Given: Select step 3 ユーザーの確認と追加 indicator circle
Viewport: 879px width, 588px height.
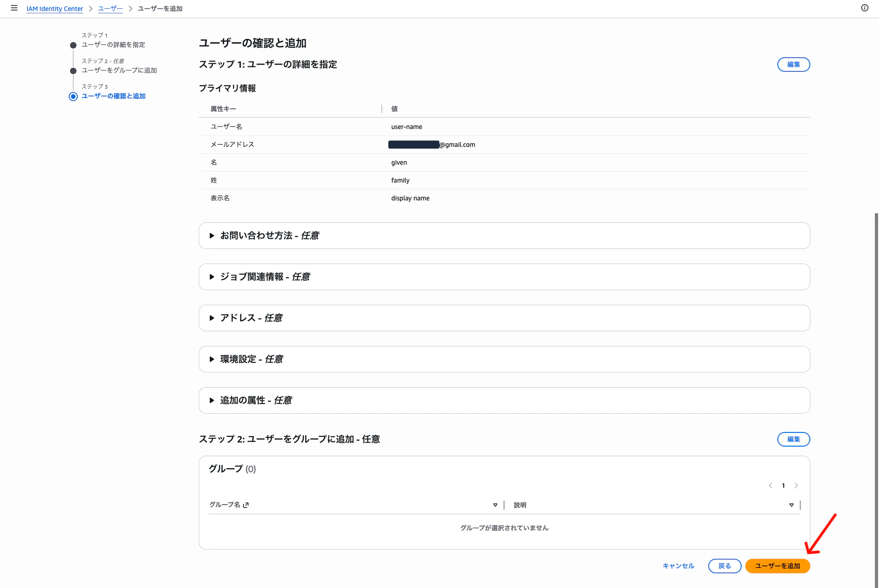Looking at the screenshot, I should click(73, 97).
